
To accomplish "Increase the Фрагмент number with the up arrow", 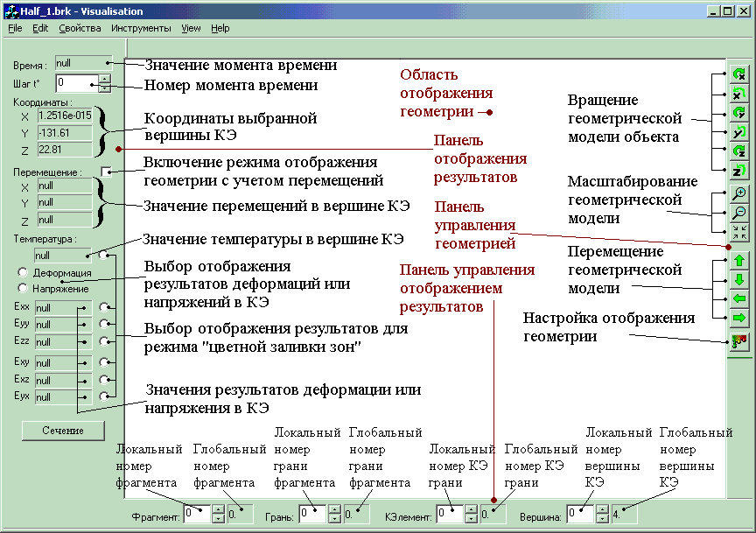I will [219, 509].
